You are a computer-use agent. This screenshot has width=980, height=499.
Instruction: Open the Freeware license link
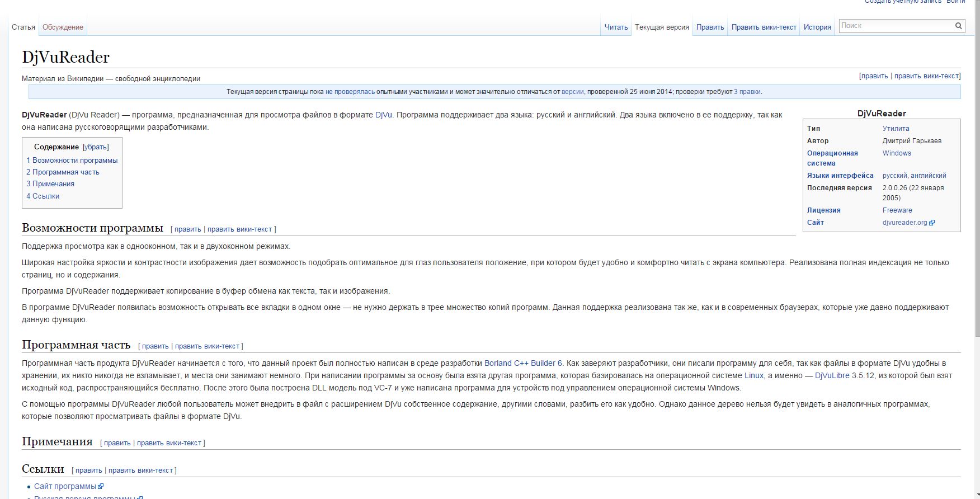[897, 210]
